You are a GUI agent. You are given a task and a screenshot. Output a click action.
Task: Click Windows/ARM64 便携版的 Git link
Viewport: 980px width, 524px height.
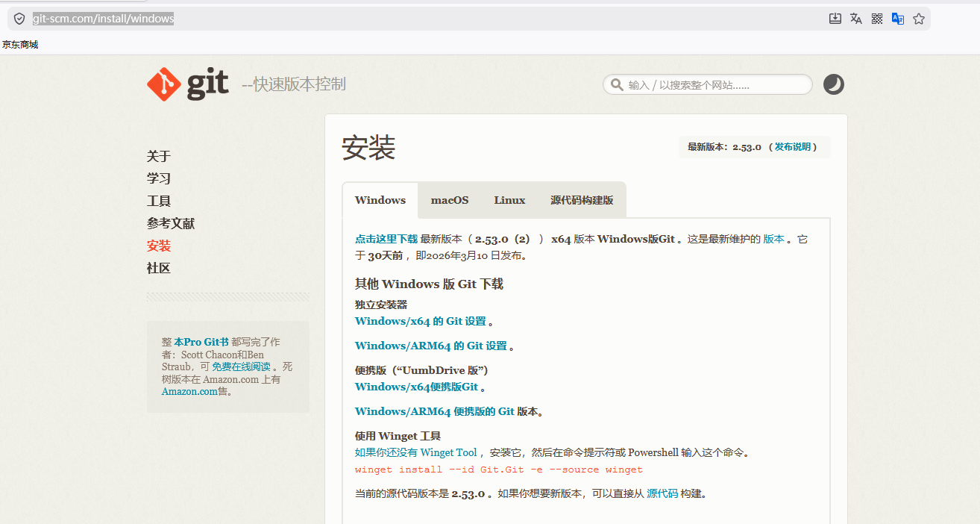(x=435, y=411)
